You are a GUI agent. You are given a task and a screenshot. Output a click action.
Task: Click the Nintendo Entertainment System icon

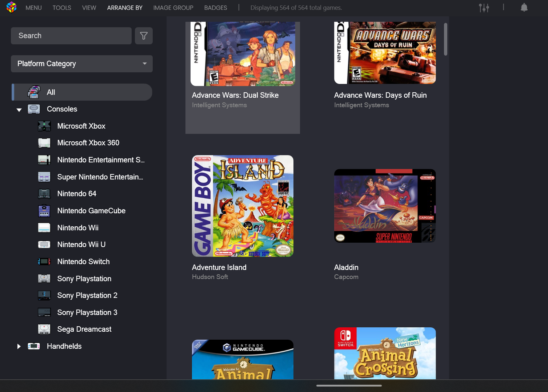[44, 160]
